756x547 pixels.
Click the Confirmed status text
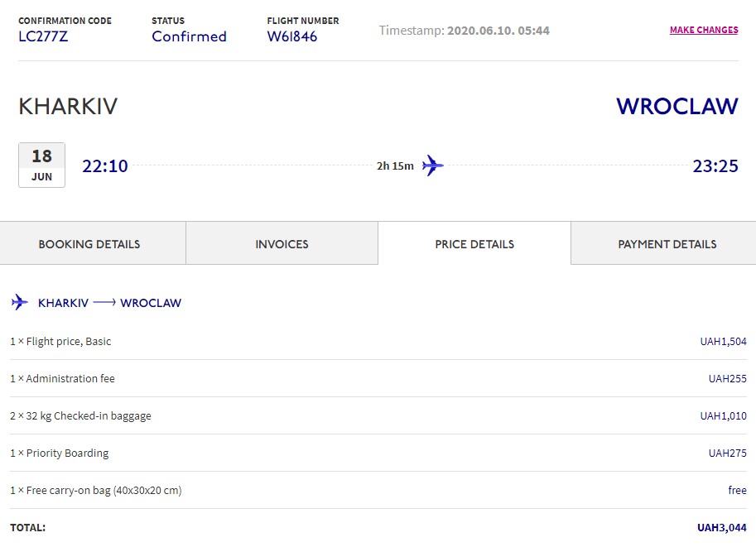189,36
